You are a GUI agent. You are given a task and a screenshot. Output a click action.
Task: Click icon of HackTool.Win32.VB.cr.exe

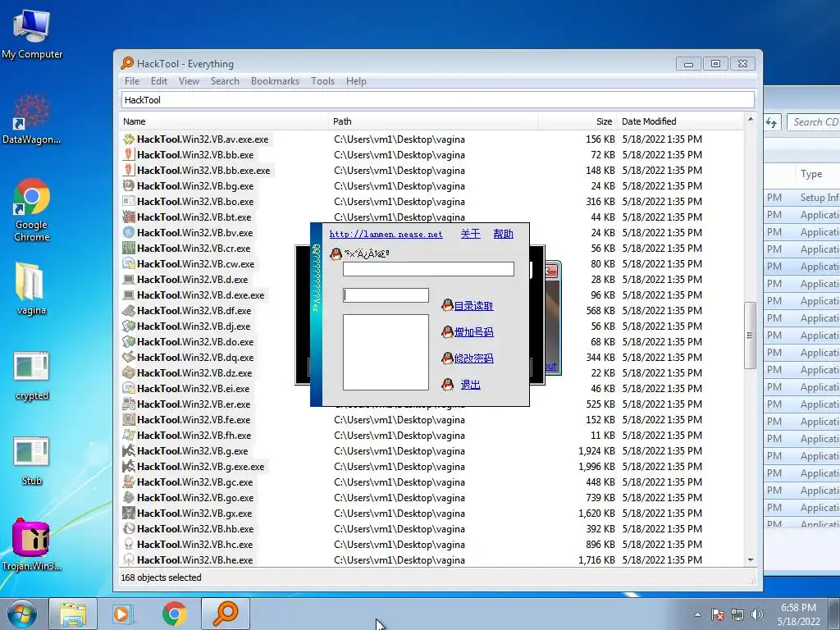[x=129, y=248]
